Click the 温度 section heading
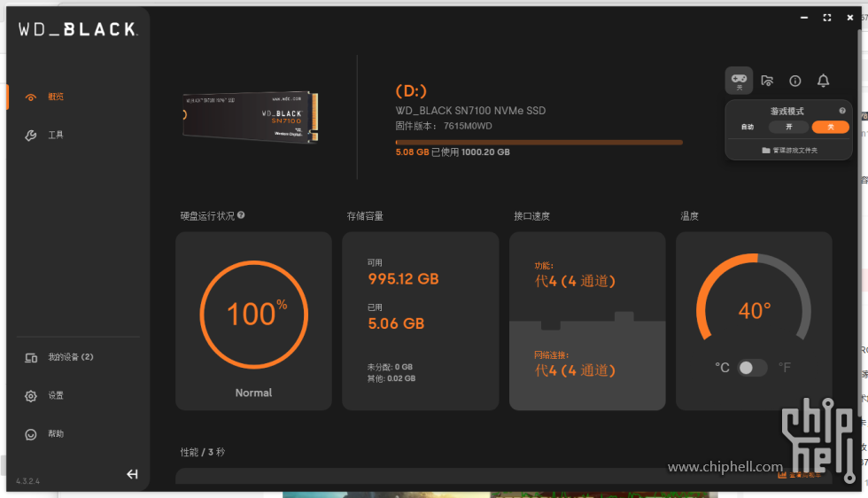Screen dimensions: 868x498 689,216
